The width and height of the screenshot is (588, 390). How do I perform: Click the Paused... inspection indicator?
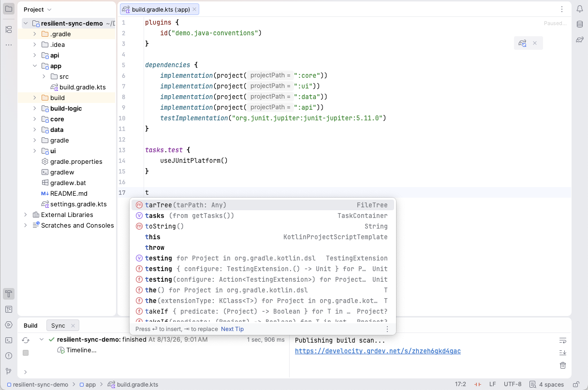click(555, 23)
